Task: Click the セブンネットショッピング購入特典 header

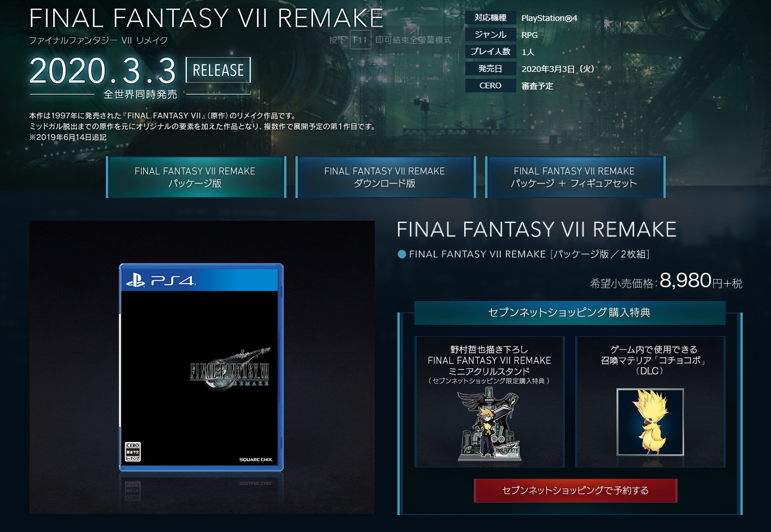Action: (569, 312)
